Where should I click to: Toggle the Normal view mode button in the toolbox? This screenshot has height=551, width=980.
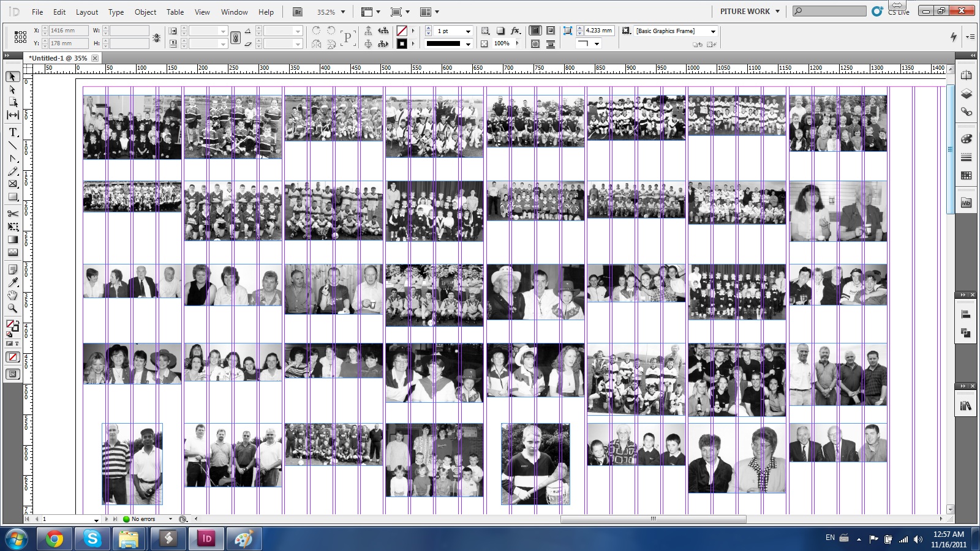[x=13, y=374]
